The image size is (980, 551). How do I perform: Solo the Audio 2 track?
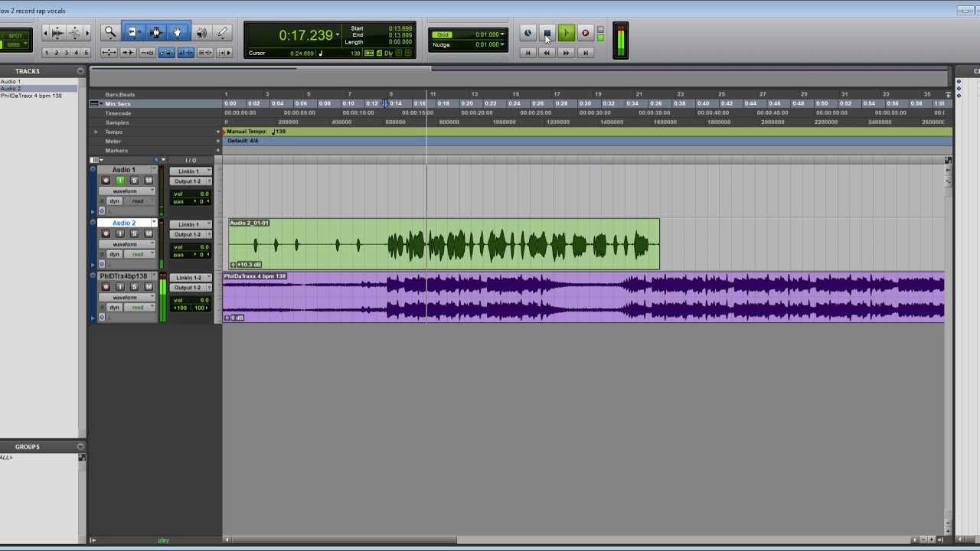134,233
